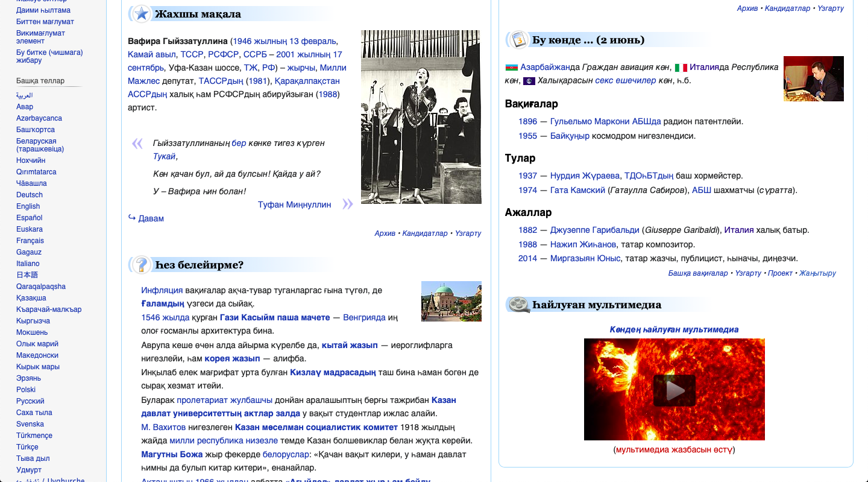Image resolution: width=868 pixels, height=482 pixels.
Task: Open Биттен мағлумат in sidebar
Action: (45, 22)
